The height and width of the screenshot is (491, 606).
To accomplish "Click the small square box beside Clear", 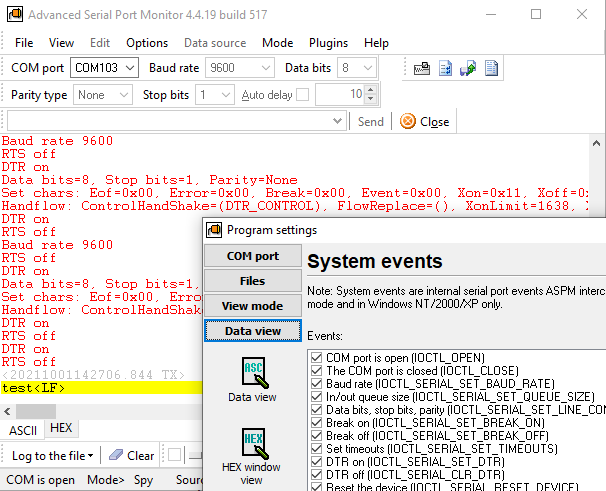I will coord(174,455).
